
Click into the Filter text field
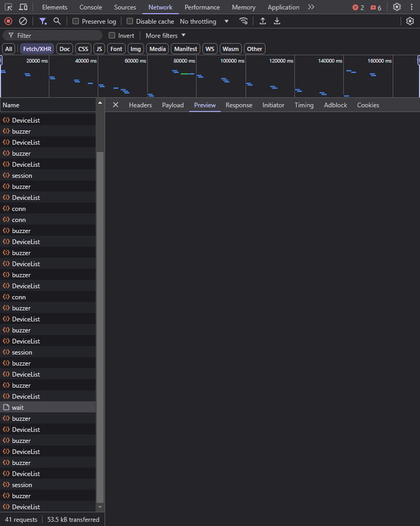[53, 36]
